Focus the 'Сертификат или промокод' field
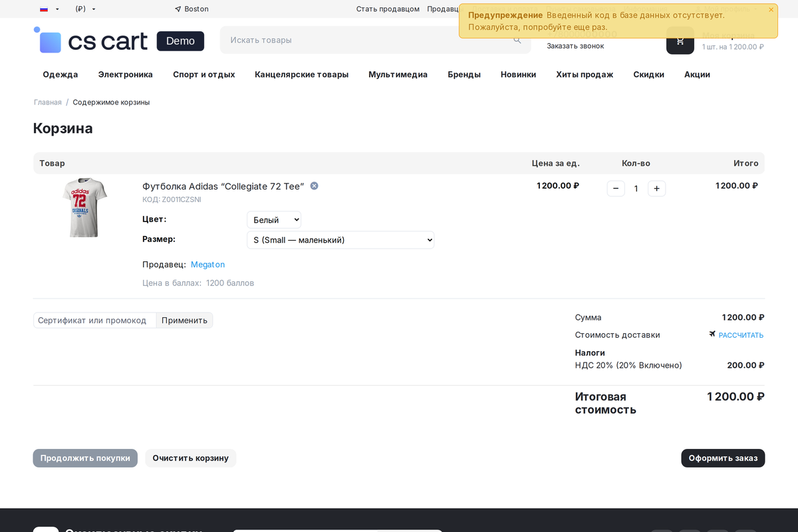This screenshot has height=532, width=798. click(95, 321)
